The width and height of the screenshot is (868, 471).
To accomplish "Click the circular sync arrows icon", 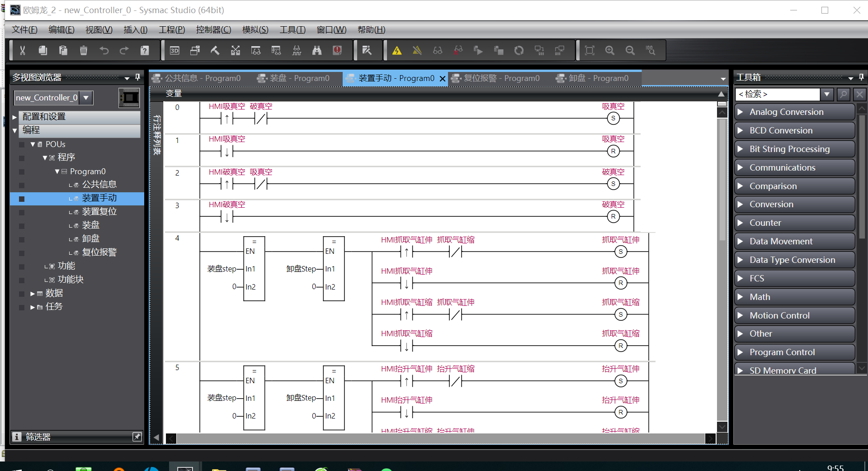I will click(x=519, y=50).
